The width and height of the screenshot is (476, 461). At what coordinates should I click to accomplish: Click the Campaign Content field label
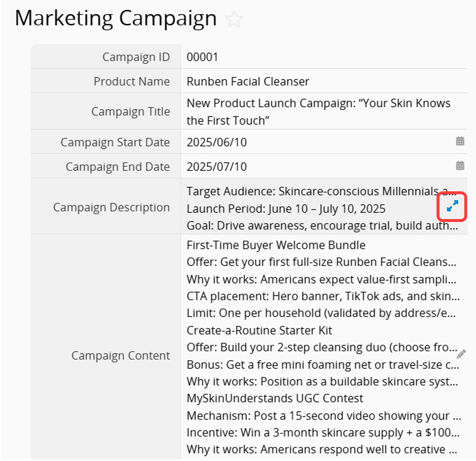point(121,356)
